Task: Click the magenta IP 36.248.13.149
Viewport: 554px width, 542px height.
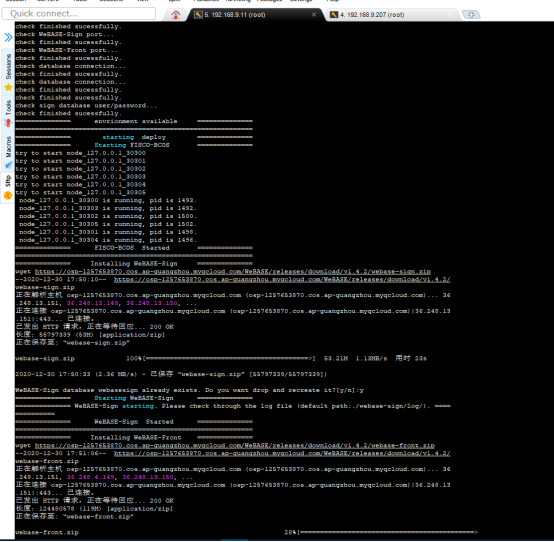Action: [92, 304]
